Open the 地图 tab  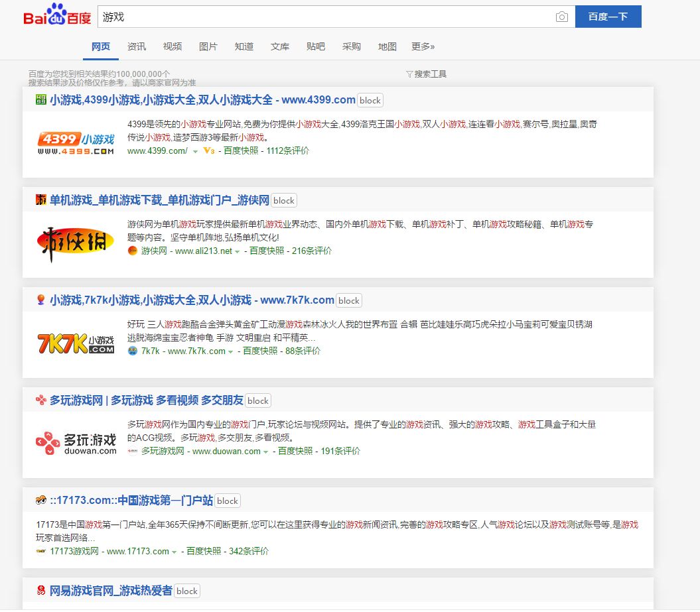(x=387, y=46)
